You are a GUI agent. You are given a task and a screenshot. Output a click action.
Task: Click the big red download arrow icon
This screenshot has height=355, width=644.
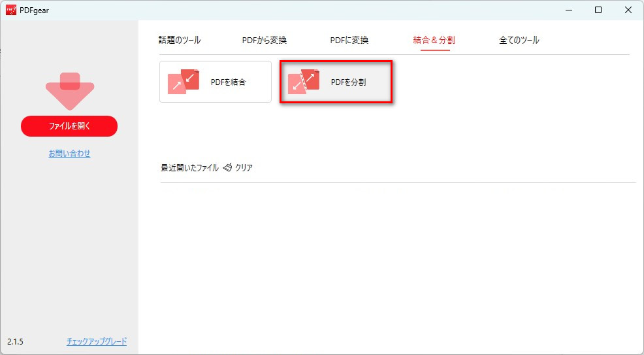pyautogui.click(x=70, y=92)
